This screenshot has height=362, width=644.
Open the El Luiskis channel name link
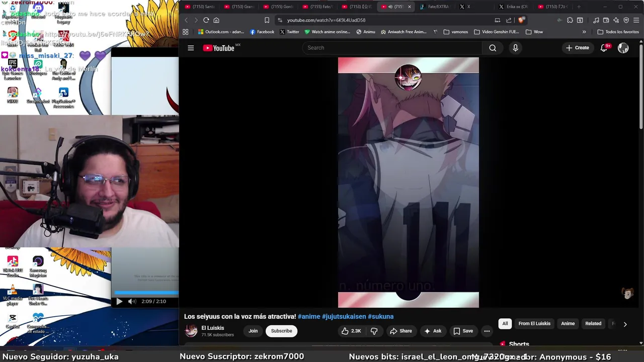[x=213, y=328]
